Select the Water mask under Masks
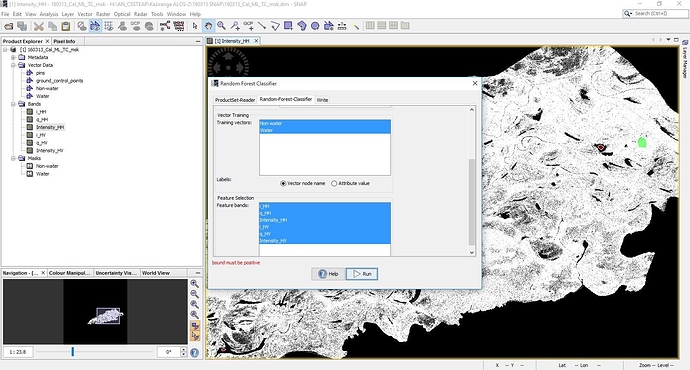 [x=43, y=174]
